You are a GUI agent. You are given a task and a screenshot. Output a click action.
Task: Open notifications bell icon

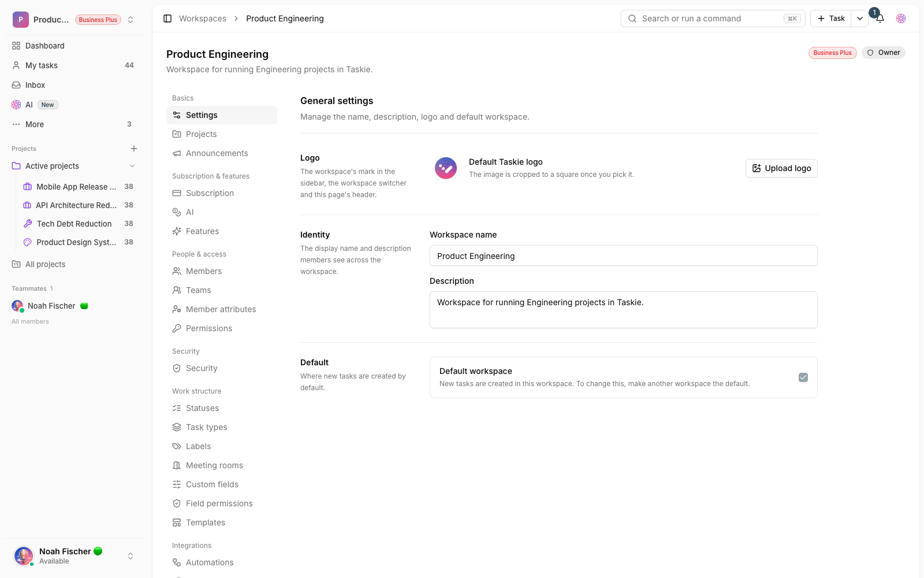[x=880, y=18]
